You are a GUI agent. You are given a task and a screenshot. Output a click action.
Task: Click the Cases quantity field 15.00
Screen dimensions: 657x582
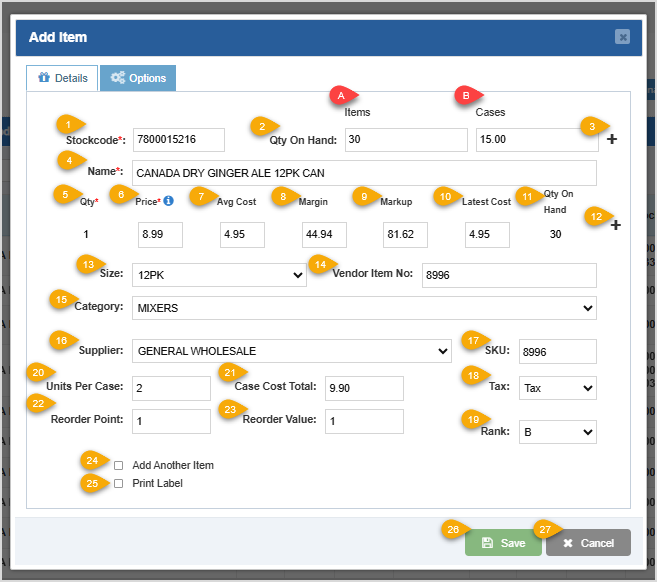[537, 140]
